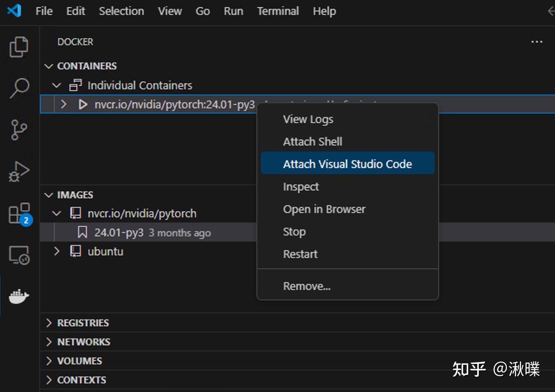The height and width of the screenshot is (392, 555).
Task: Expand the ubuntu image entry
Action: (56, 251)
